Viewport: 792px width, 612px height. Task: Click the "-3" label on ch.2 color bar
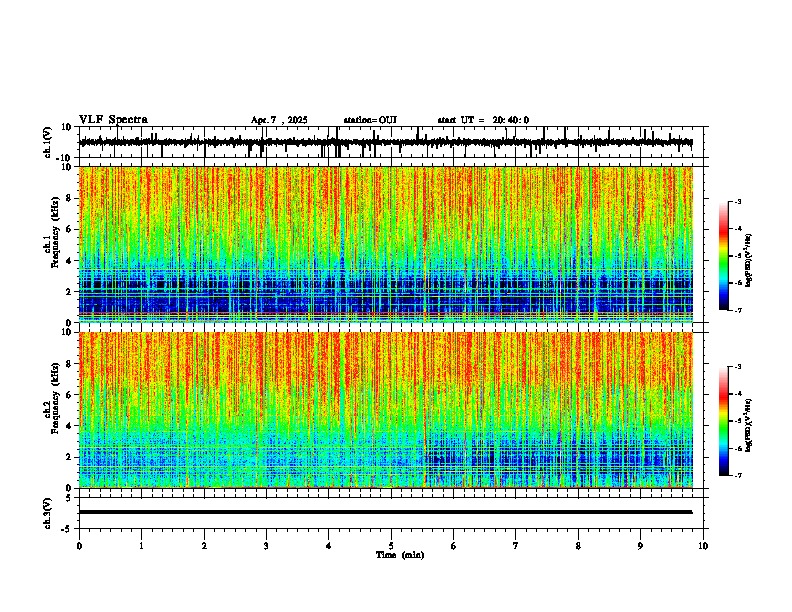(x=737, y=367)
